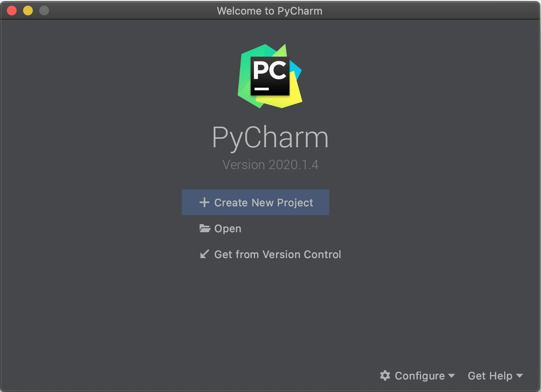The image size is (541, 392).
Task: Click the PyCharm title text under the logo
Action: pos(270,138)
